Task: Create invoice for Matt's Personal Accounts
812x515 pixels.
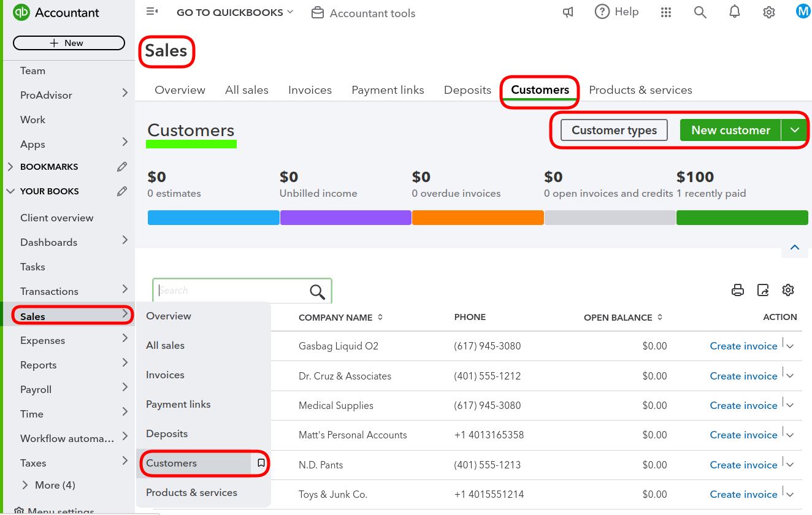Action: [x=743, y=435]
